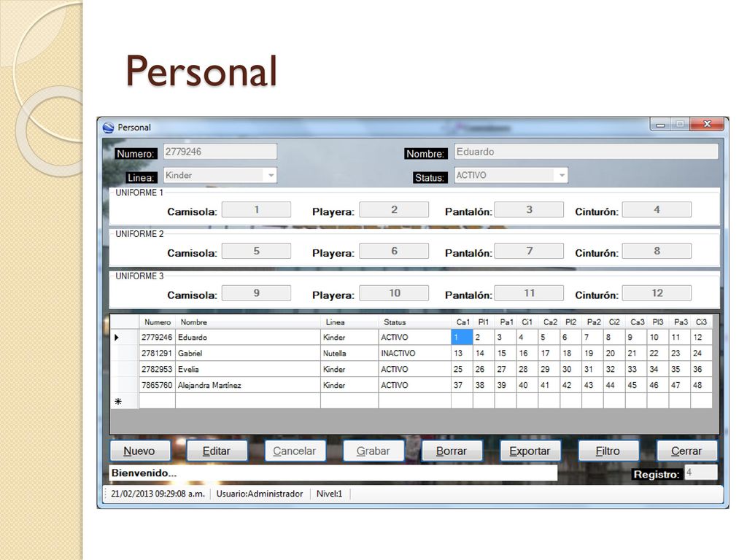The width and height of the screenshot is (747, 560).
Task: Click the Ca1 column header
Action: (x=462, y=322)
